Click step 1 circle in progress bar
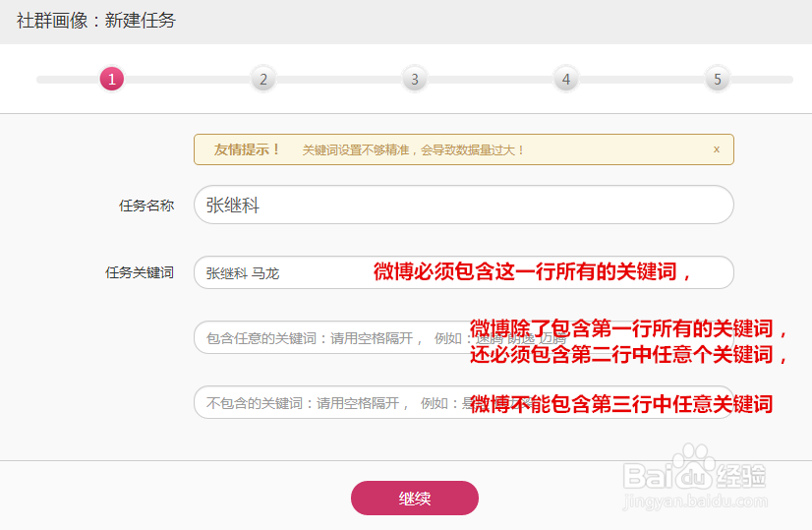Image resolution: width=812 pixels, height=530 pixels. point(112,79)
